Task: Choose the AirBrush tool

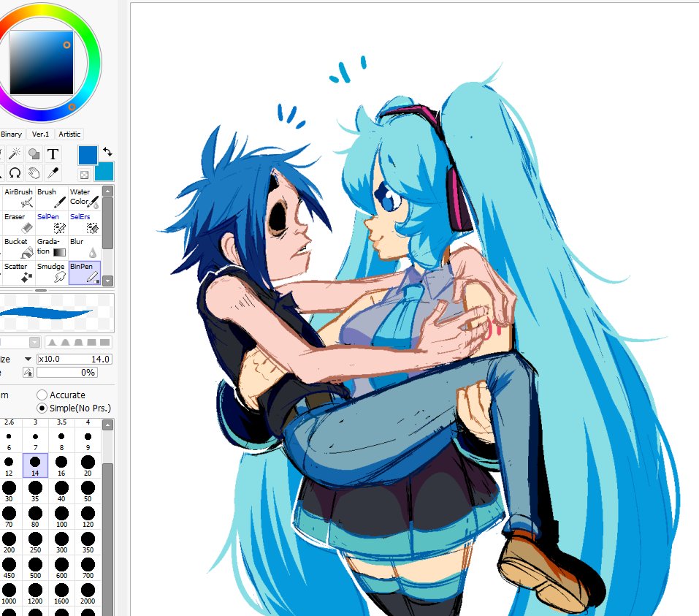Action: pos(18,197)
